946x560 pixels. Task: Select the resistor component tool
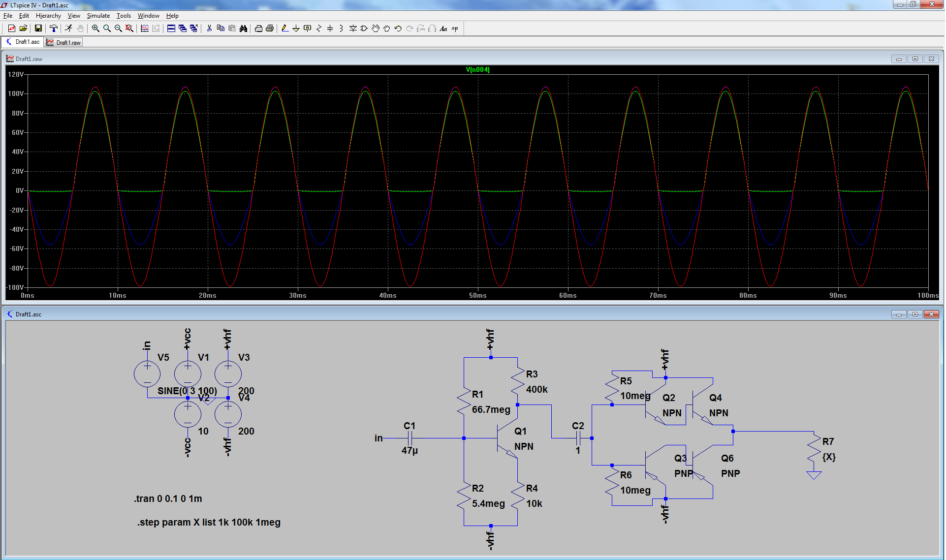click(x=318, y=29)
